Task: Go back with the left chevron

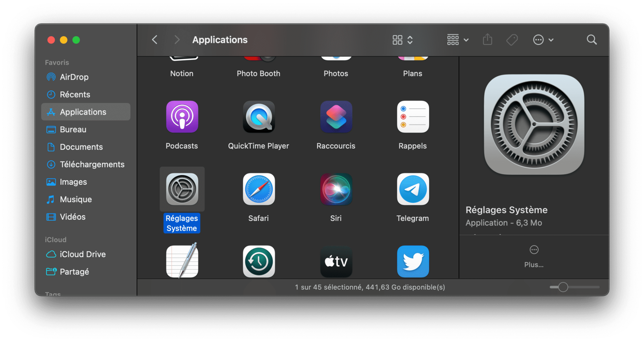Action: click(x=155, y=40)
